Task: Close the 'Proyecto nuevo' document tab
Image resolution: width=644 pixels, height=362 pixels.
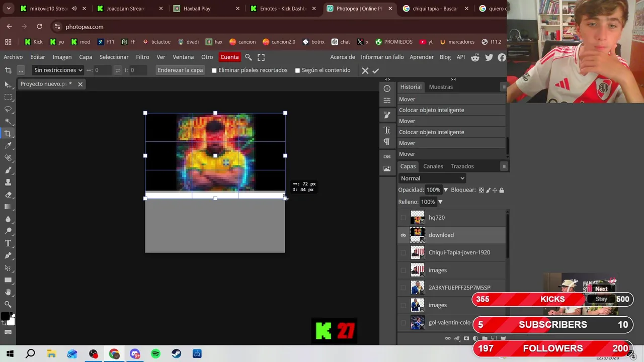Action: [x=80, y=84]
